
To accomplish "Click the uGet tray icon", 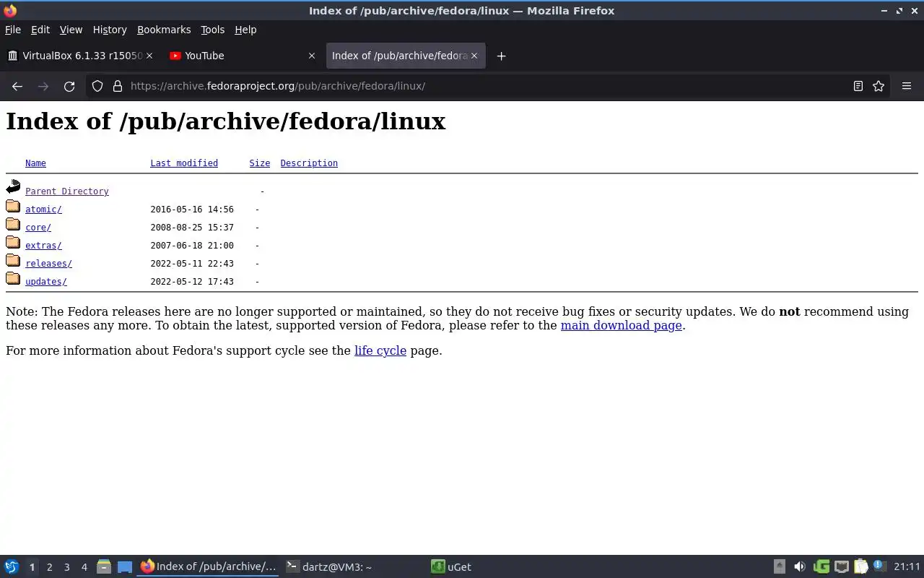I will pos(821,566).
